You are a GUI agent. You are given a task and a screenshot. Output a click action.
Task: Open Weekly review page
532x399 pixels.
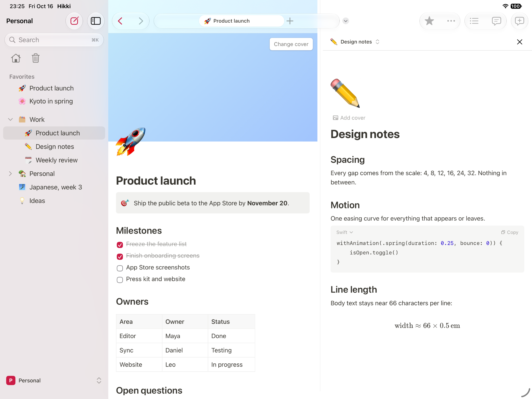coord(54,160)
